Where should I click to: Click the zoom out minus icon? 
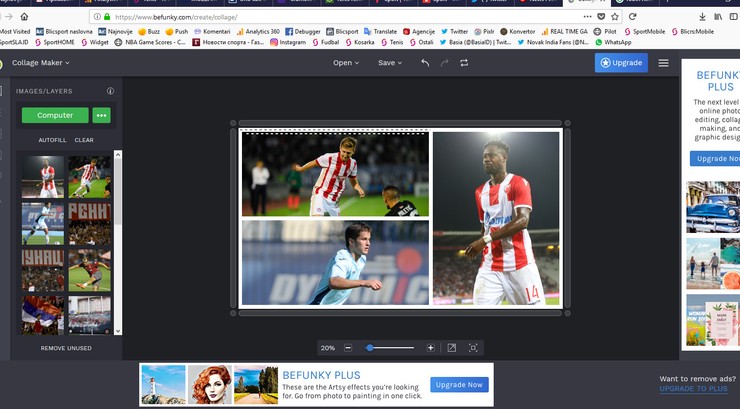click(348, 348)
